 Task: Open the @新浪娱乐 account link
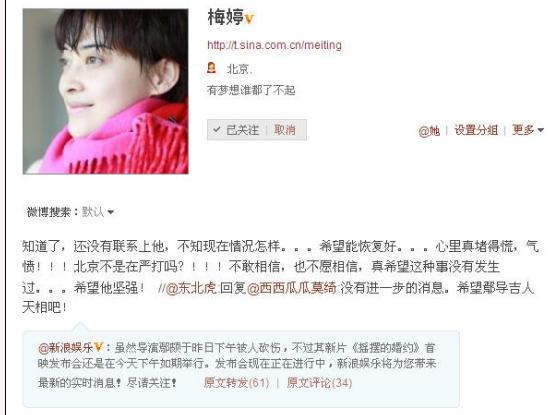pyautogui.click(x=65, y=348)
